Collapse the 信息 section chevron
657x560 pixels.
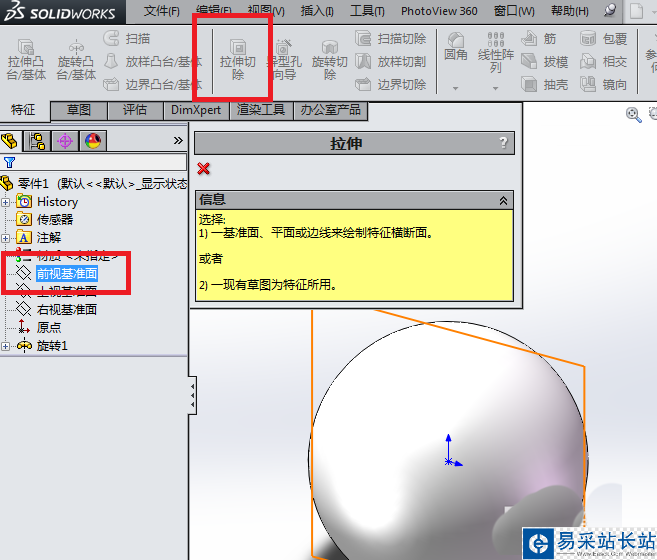[x=503, y=200]
